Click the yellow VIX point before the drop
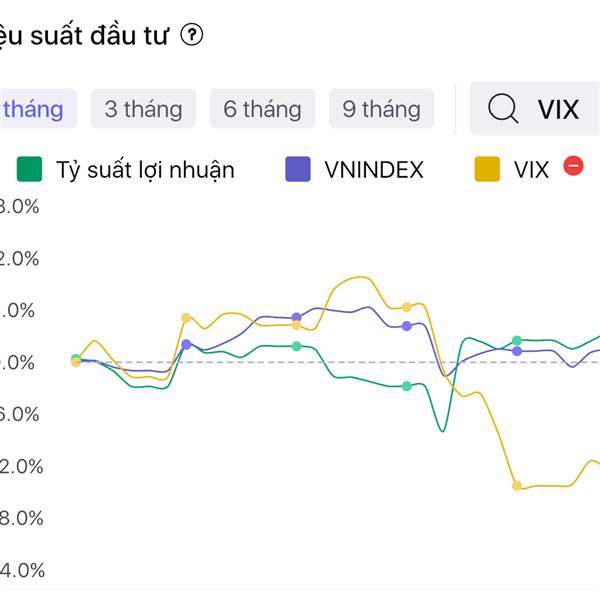This screenshot has height=600, width=600. coord(407,307)
